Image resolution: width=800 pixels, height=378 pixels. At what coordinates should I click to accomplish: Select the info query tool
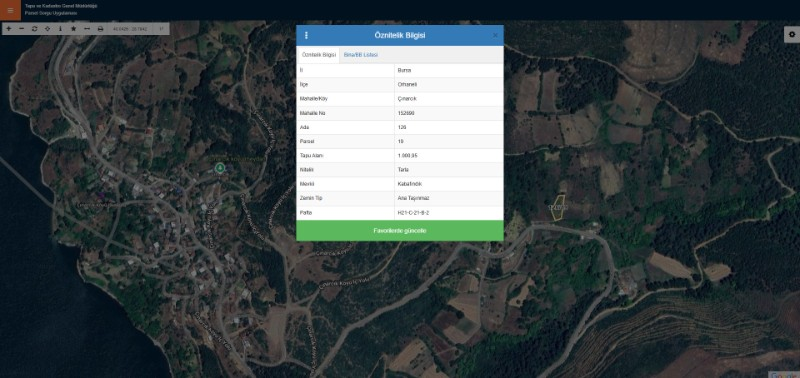pyautogui.click(x=60, y=29)
